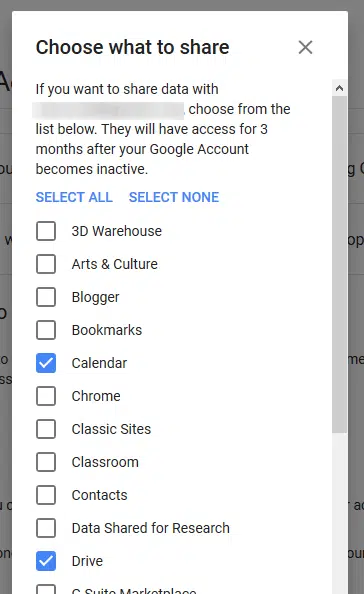Click SELECT NONE link
364x594 pixels.
point(174,197)
